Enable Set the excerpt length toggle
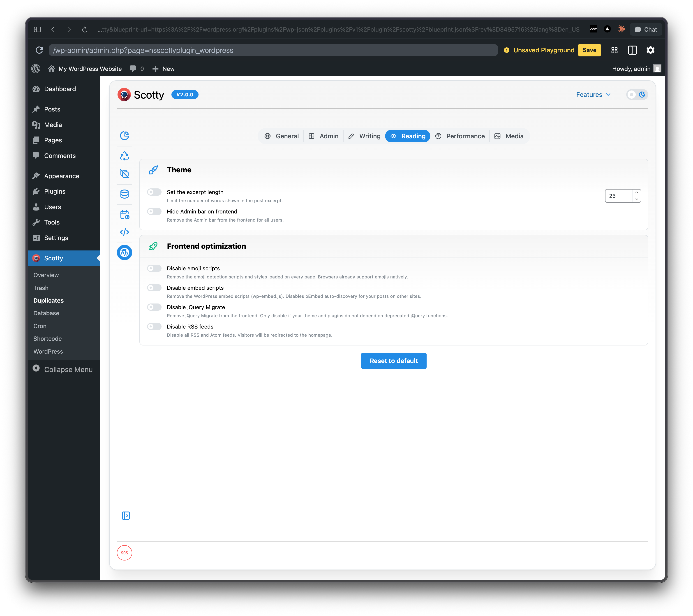The height and width of the screenshot is (616, 693). tap(154, 192)
